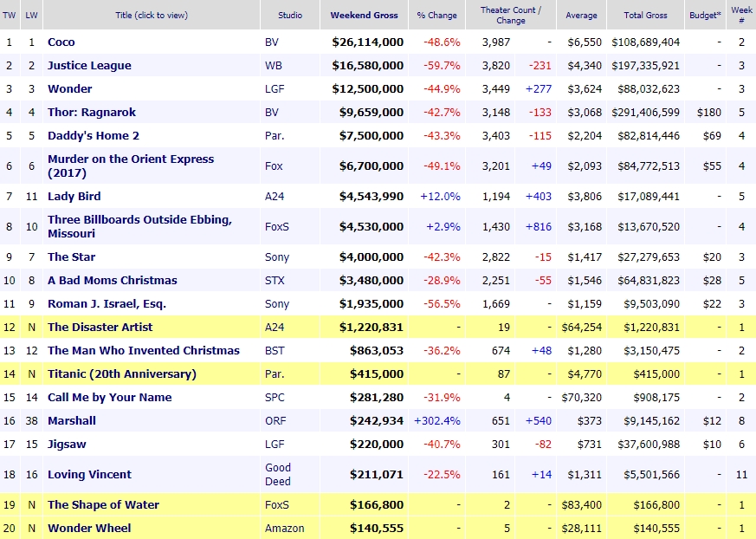Select the +302.4% change for Marshall
Screen dimensions: 756x539
(x=437, y=421)
